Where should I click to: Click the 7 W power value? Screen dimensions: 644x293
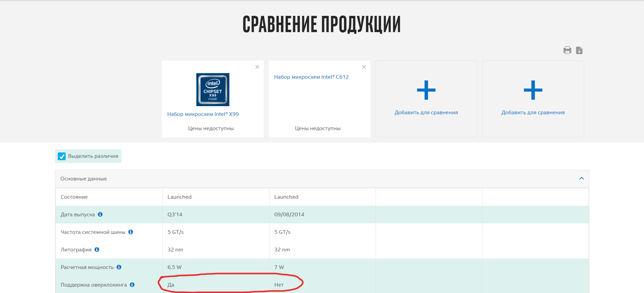[279, 267]
